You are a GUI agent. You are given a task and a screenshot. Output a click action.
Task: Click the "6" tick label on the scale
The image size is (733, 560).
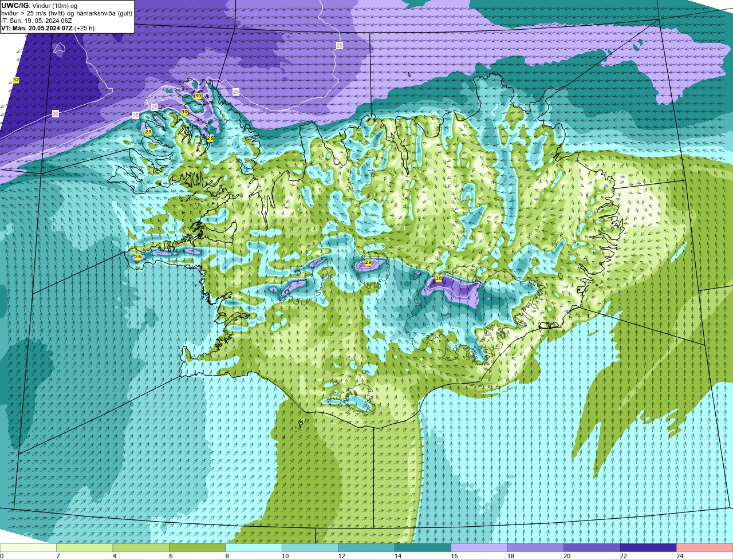(171, 556)
